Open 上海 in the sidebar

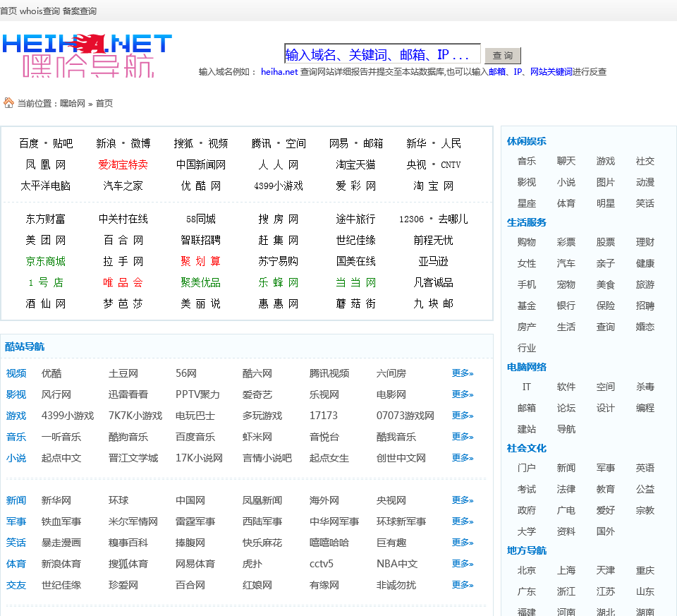click(x=566, y=571)
